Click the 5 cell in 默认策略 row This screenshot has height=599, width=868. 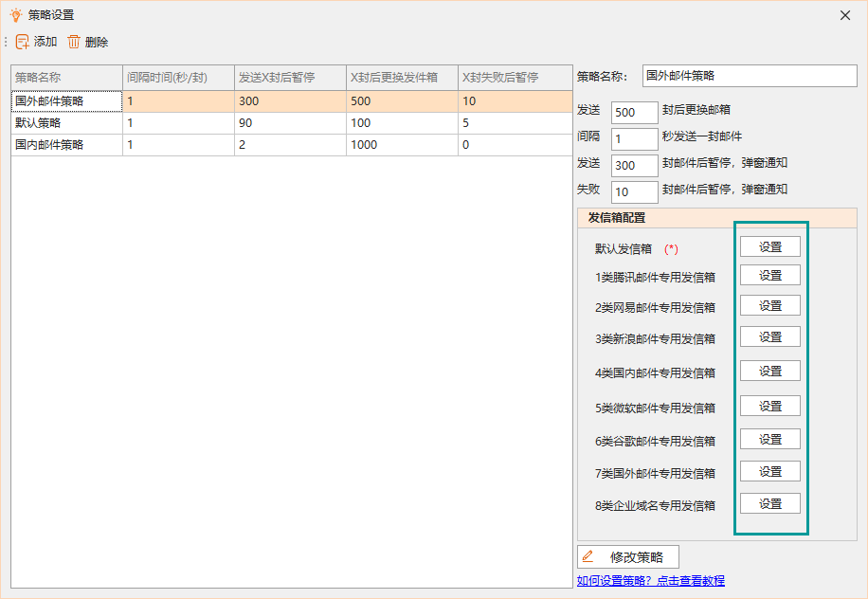pyautogui.click(x=515, y=123)
